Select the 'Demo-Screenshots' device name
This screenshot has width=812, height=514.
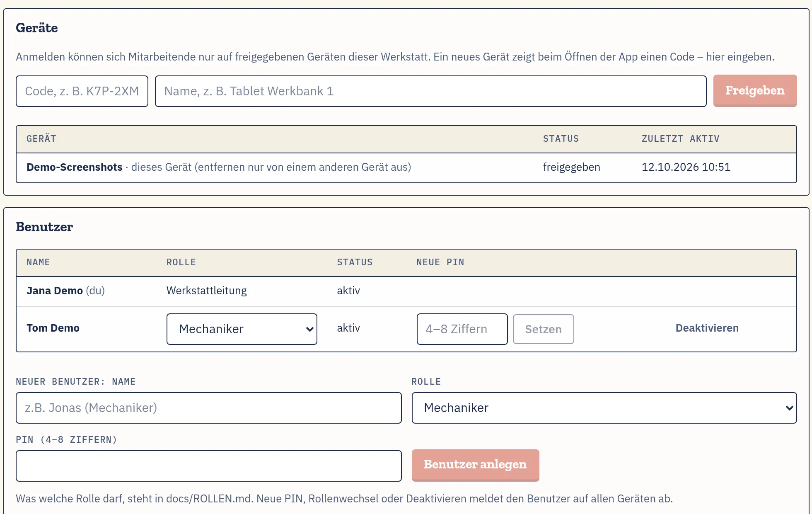75,167
